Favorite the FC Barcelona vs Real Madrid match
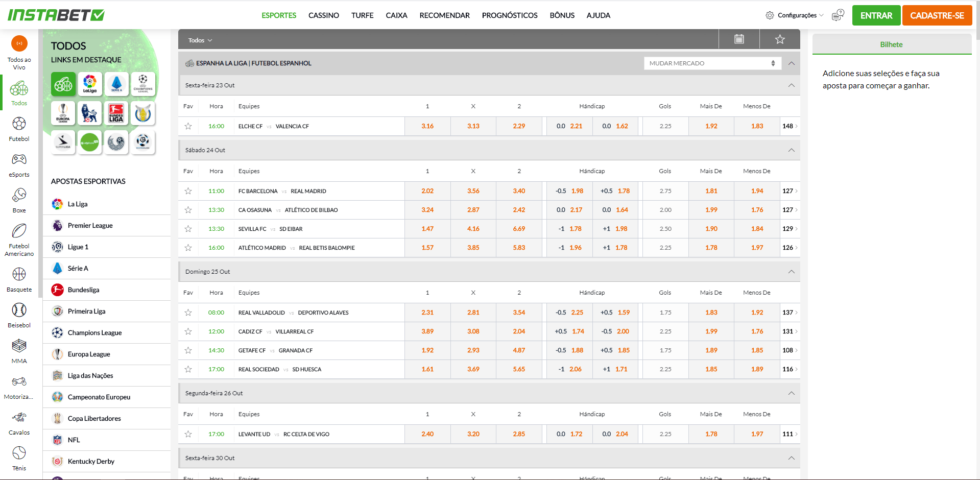This screenshot has width=980, height=480. point(188,191)
